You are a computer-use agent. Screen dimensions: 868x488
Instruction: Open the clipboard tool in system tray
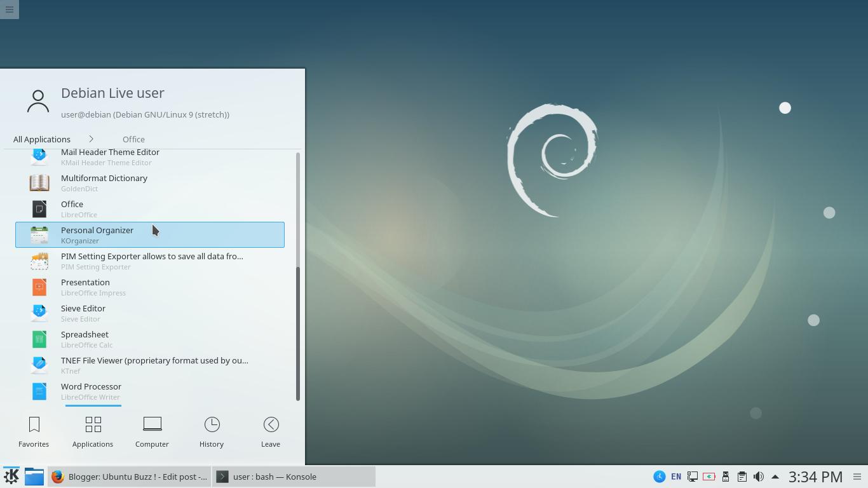tap(742, 476)
